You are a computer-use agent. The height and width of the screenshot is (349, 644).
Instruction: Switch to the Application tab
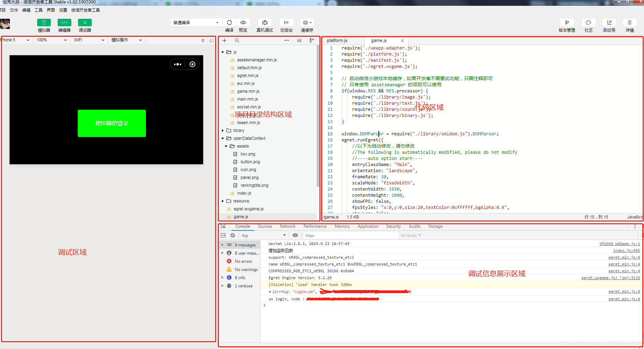(368, 226)
